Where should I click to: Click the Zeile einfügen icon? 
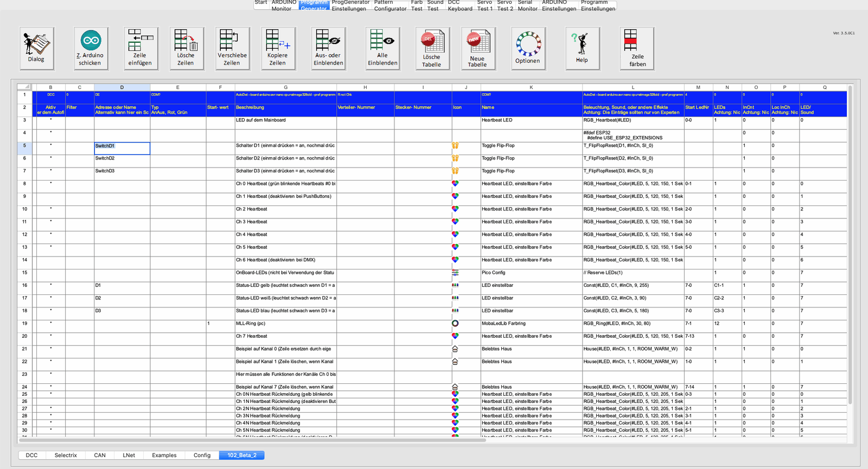coord(141,48)
